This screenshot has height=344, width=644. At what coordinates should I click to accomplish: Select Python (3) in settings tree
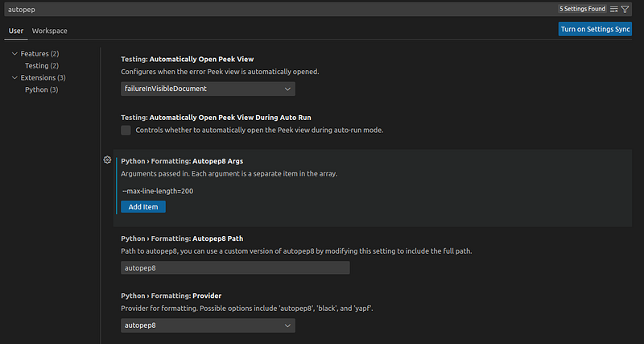pyautogui.click(x=42, y=89)
